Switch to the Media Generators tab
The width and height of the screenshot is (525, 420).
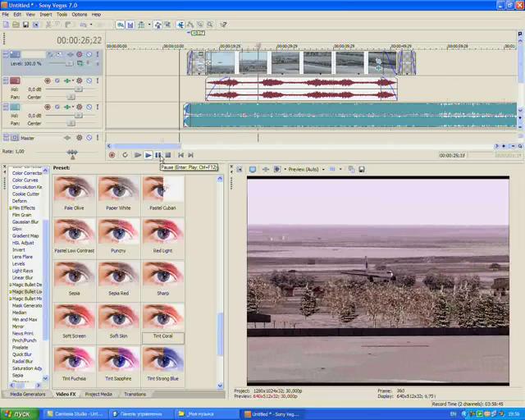pos(27,395)
